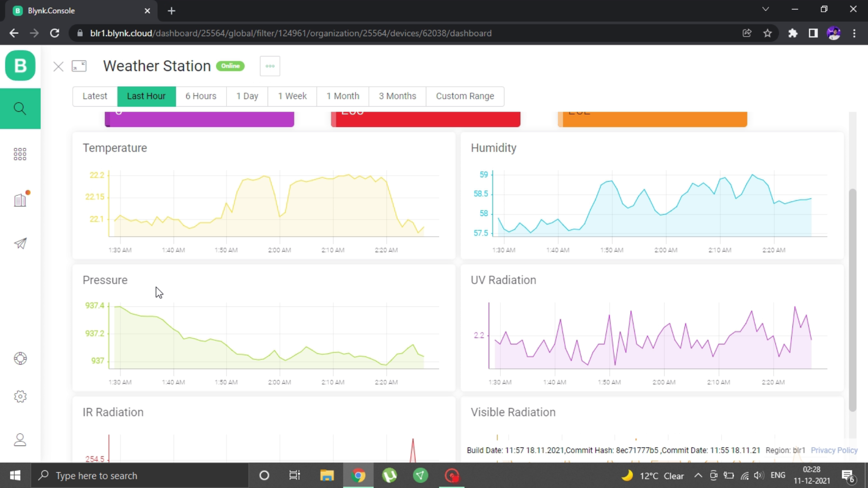The image size is (868, 488).
Task: Open the organizations building icon
Action: 20,199
